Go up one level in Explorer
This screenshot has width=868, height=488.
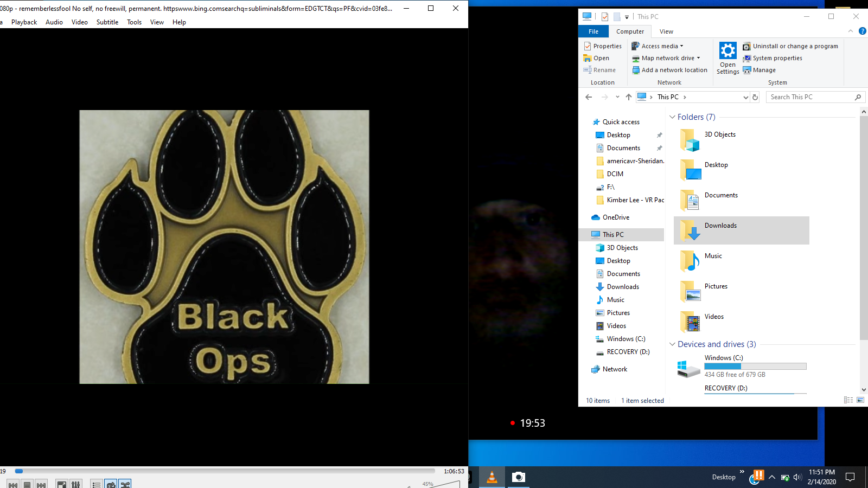[x=629, y=97]
